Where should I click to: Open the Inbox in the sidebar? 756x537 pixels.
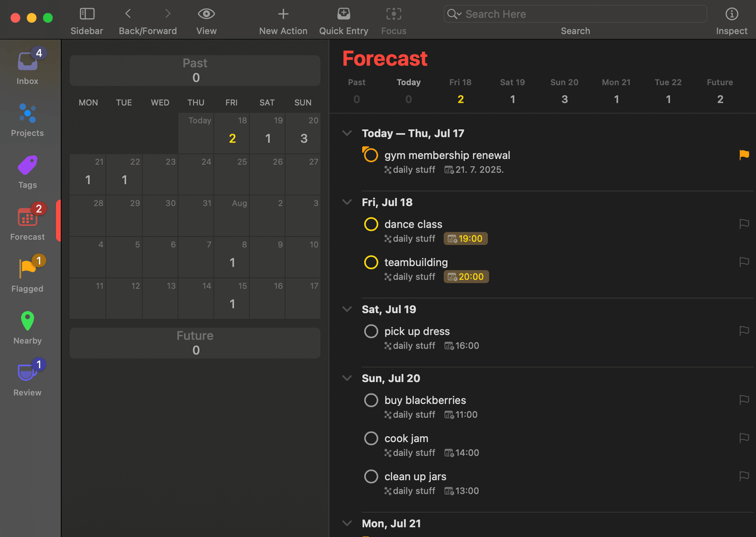27,63
